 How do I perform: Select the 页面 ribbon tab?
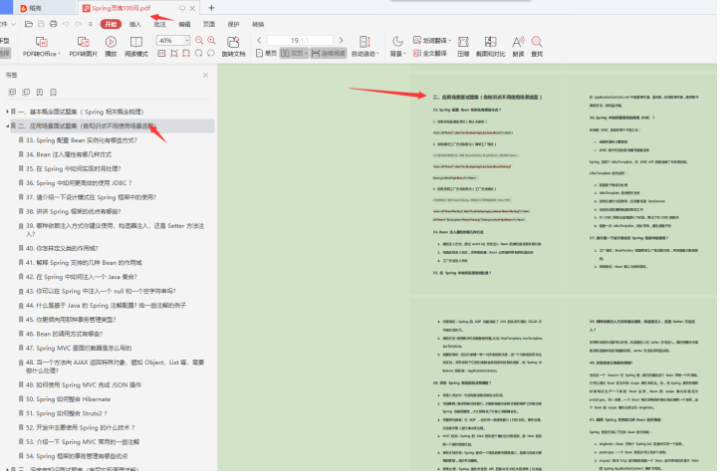pyautogui.click(x=209, y=24)
